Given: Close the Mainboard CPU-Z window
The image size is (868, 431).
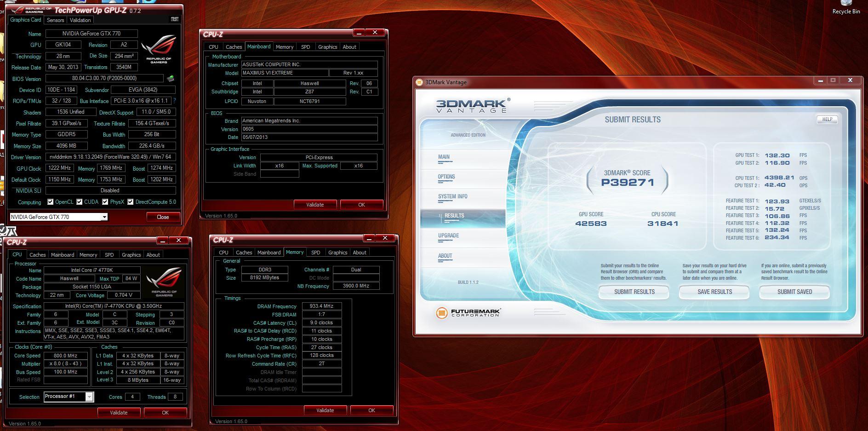Looking at the screenshot, I should pos(375,33).
